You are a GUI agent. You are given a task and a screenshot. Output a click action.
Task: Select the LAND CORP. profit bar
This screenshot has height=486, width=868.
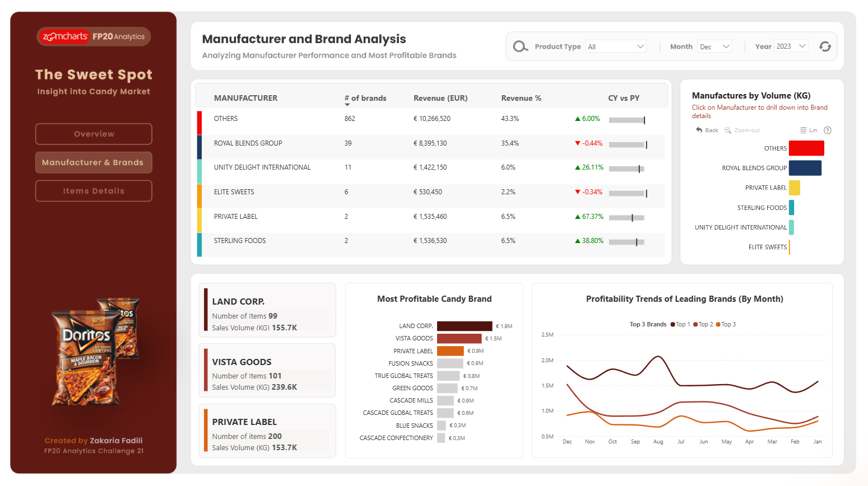click(465, 326)
